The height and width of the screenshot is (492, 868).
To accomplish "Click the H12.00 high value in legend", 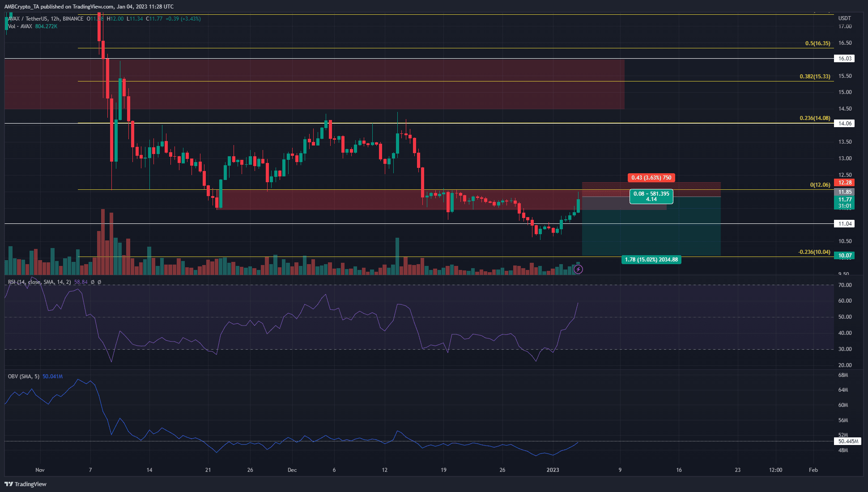I will [115, 19].
